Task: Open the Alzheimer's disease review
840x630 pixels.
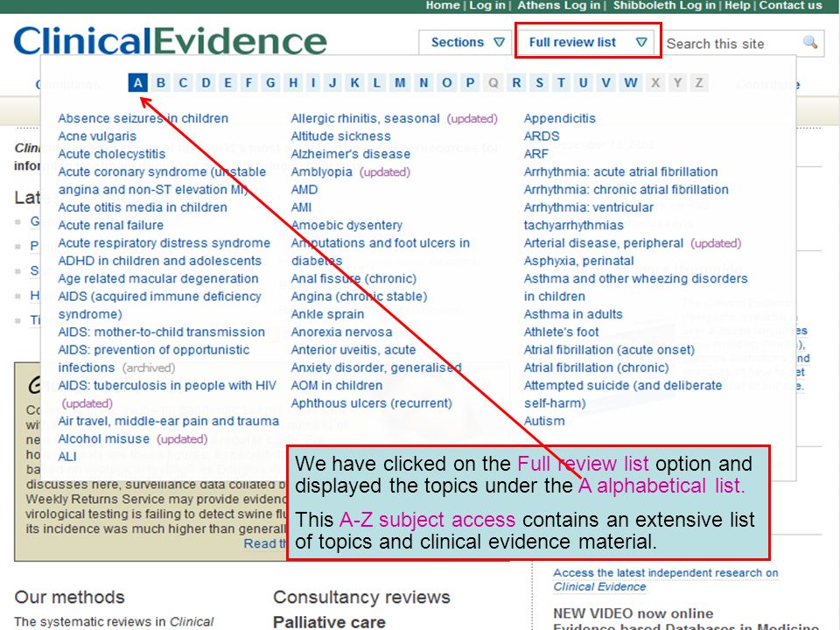Action: click(350, 154)
